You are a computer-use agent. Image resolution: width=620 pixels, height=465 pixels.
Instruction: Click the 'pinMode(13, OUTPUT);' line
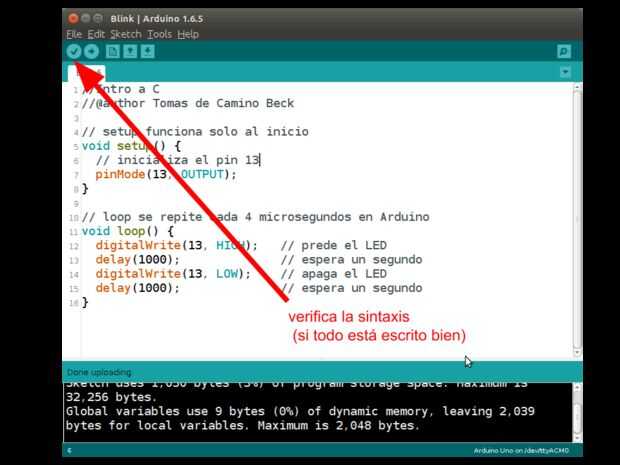[x=166, y=174]
